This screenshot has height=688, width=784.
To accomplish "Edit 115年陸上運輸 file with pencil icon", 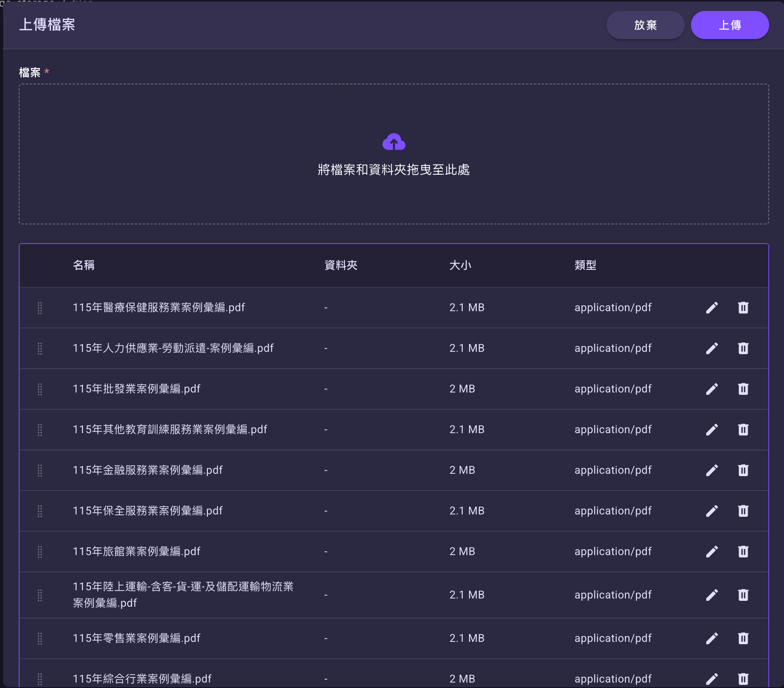I will pyautogui.click(x=712, y=595).
